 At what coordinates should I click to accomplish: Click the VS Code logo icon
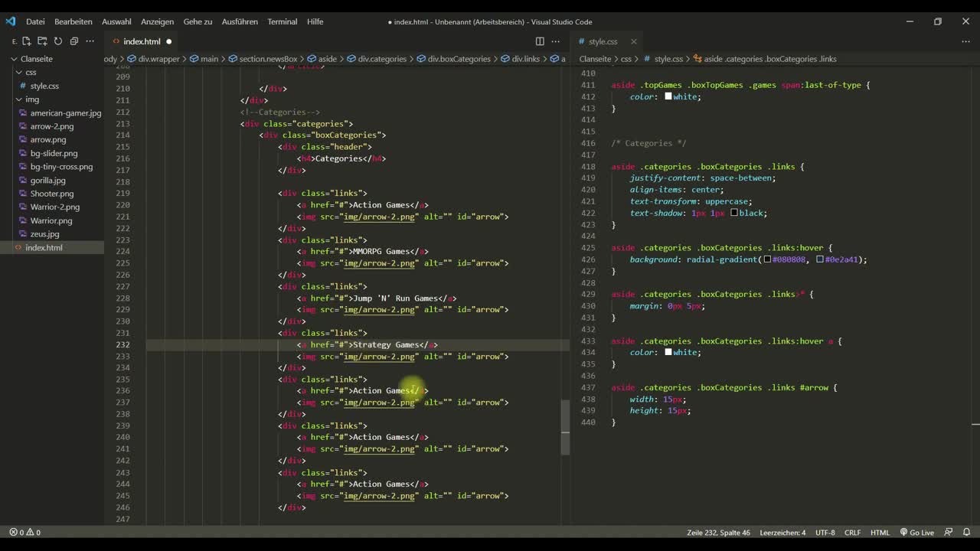pos(11,21)
